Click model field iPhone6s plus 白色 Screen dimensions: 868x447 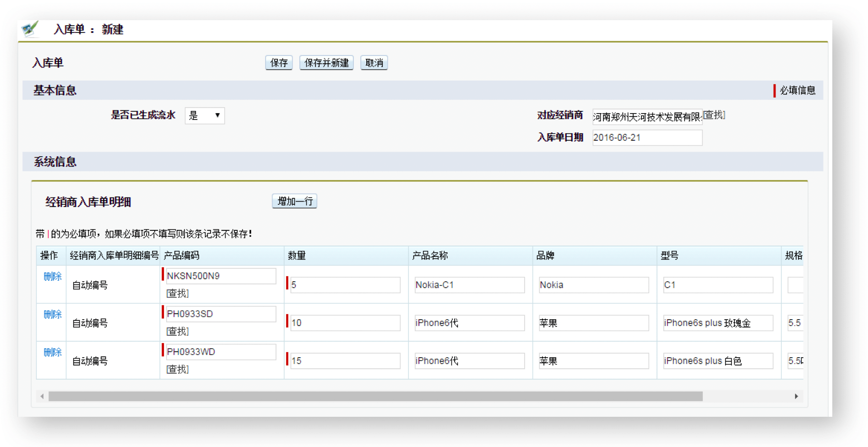pos(718,361)
